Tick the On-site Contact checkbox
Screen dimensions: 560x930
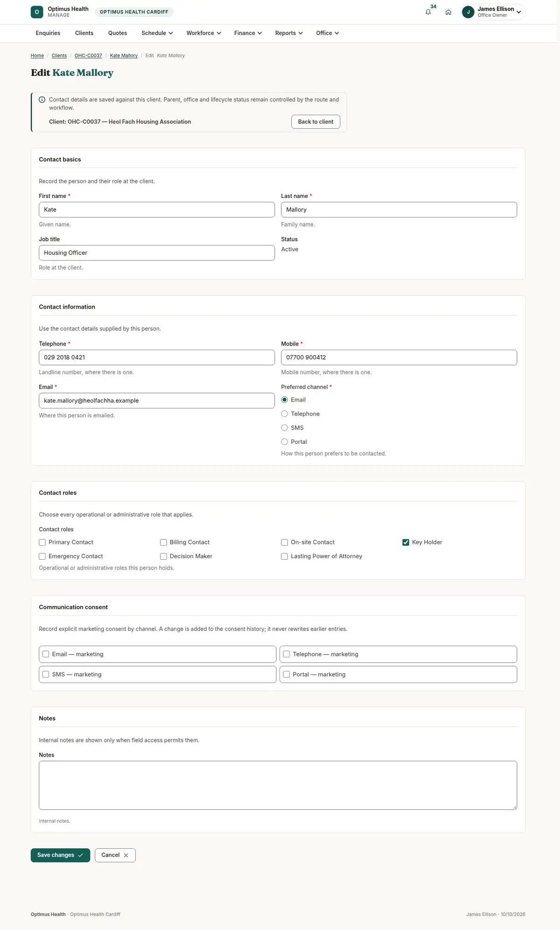pyautogui.click(x=284, y=542)
